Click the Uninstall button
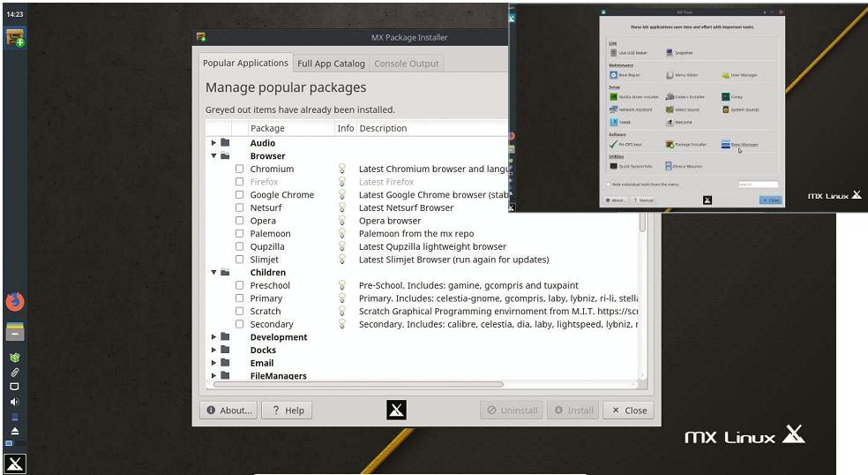This screenshot has height=475, width=868. pyautogui.click(x=512, y=411)
